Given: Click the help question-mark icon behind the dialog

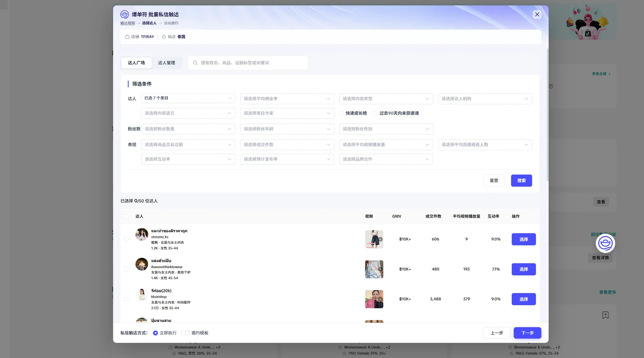Looking at the screenshot, I should tap(551, 86).
